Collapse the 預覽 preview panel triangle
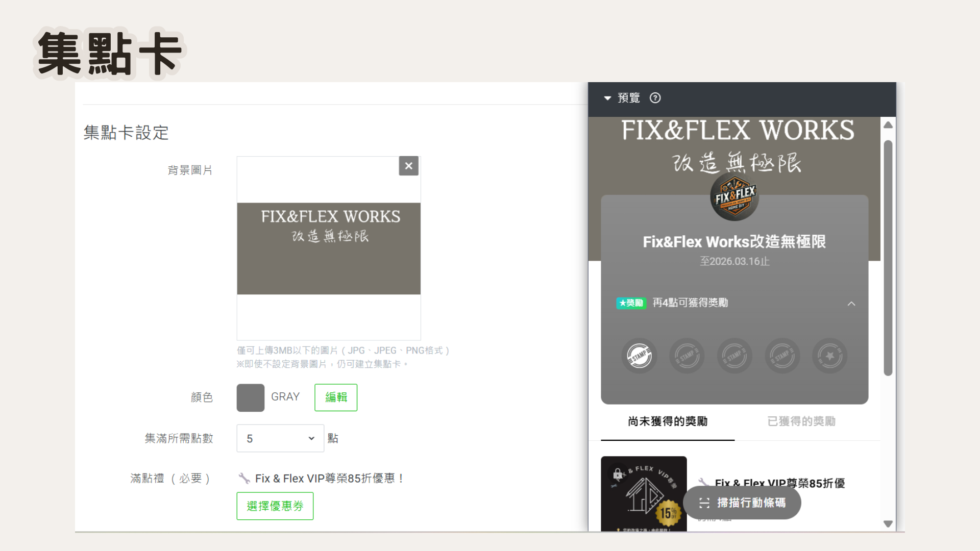Screen dimensions: 980x551 [x=607, y=98]
